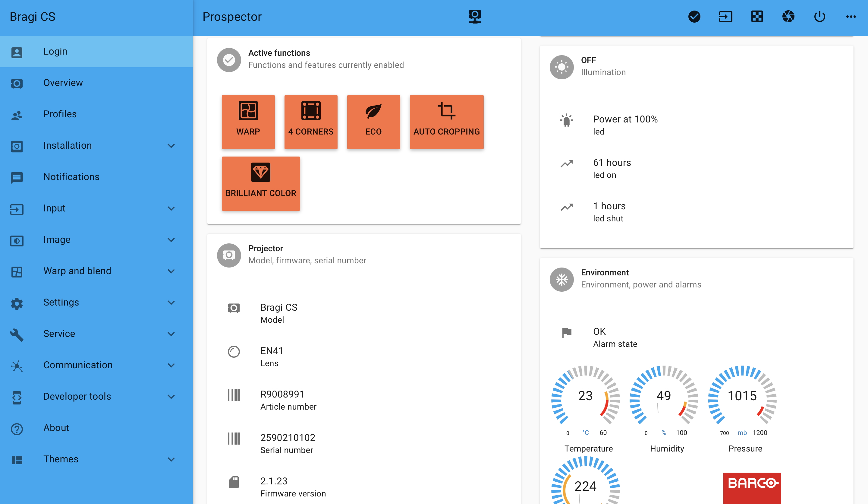The width and height of the screenshot is (868, 504).
Task: Click the Notifications message icon in sidebar
Action: [x=17, y=178]
